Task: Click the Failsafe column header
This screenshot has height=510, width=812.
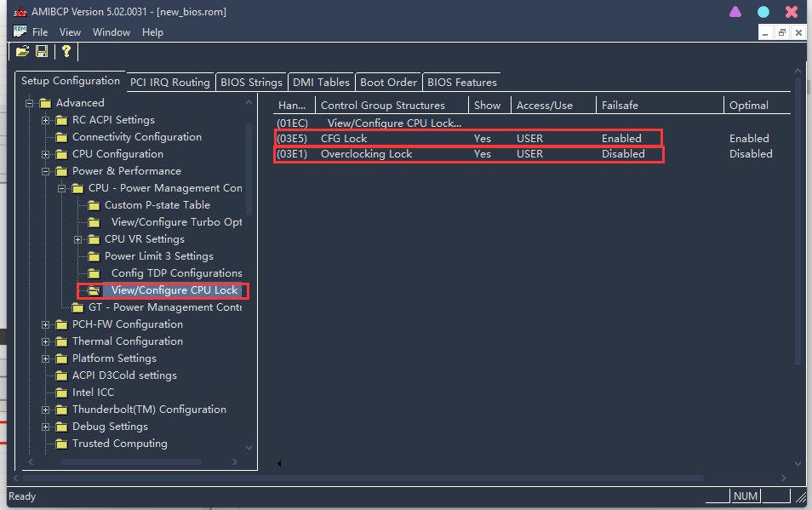Action: (x=660, y=105)
